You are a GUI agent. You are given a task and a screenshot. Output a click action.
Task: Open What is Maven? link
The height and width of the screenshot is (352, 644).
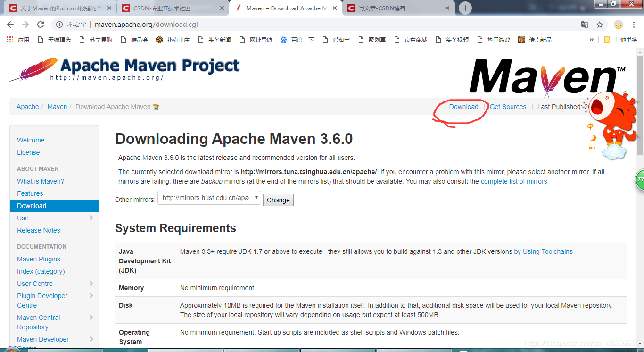[41, 181]
